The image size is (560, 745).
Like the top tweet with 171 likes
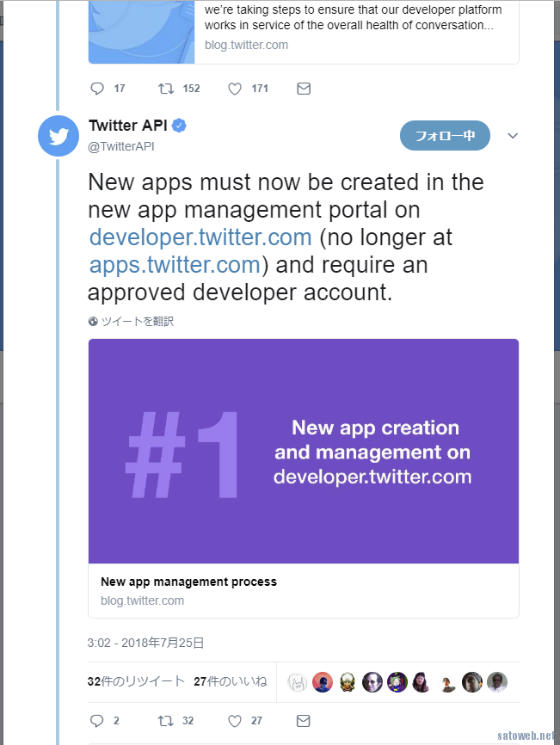pyautogui.click(x=235, y=89)
